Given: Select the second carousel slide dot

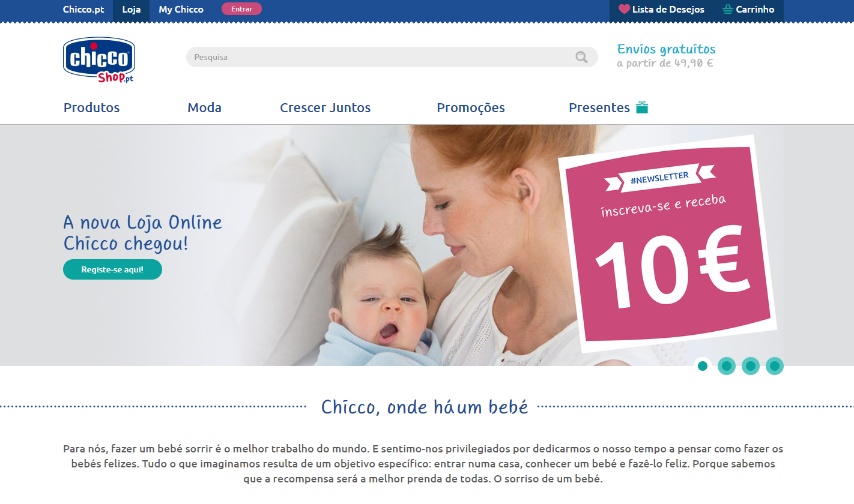Looking at the screenshot, I should [x=727, y=366].
